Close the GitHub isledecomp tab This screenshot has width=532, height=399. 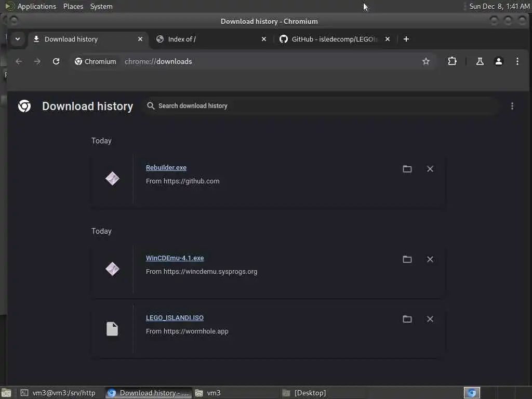coord(388,39)
